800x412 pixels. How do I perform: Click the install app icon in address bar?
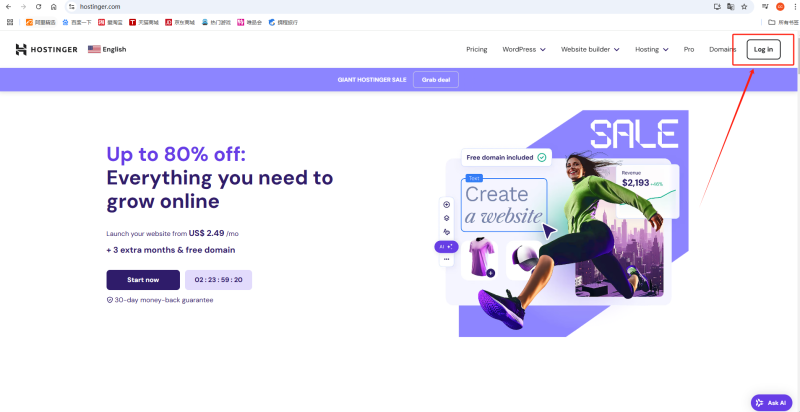pos(717,7)
